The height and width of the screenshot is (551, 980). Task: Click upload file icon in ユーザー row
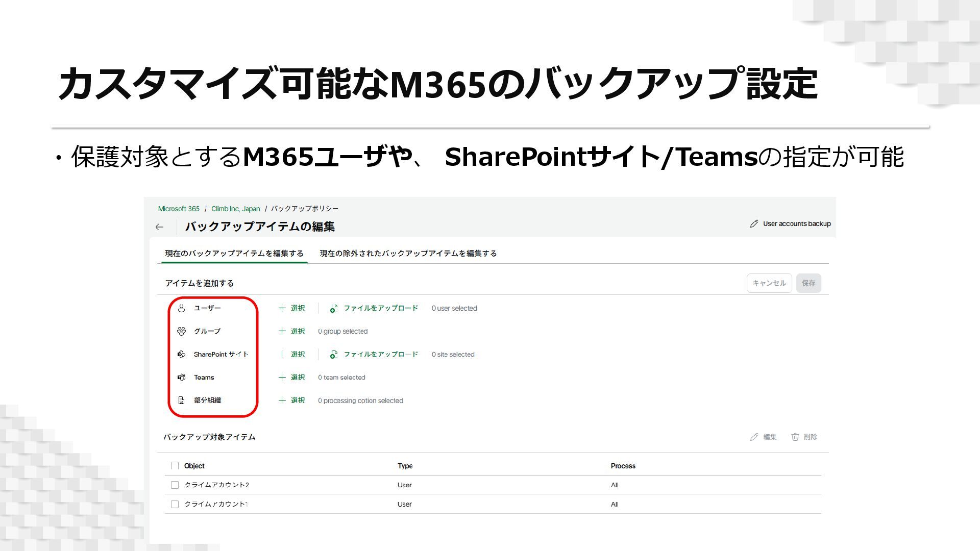click(x=333, y=308)
